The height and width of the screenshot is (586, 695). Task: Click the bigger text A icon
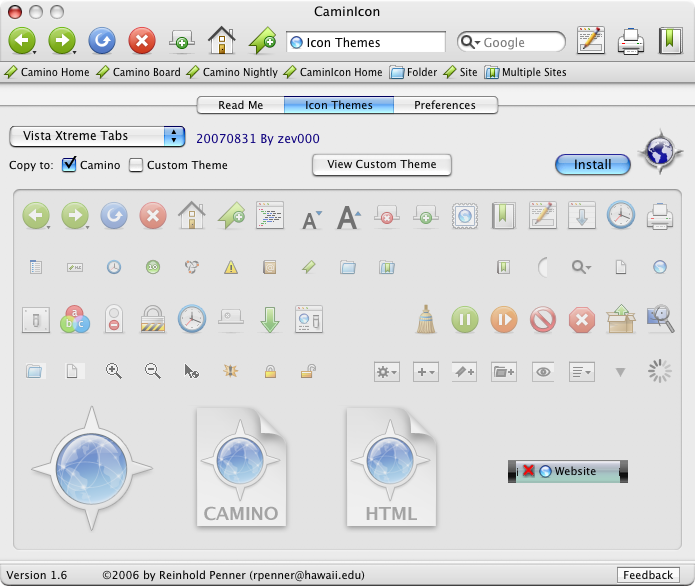tap(349, 217)
